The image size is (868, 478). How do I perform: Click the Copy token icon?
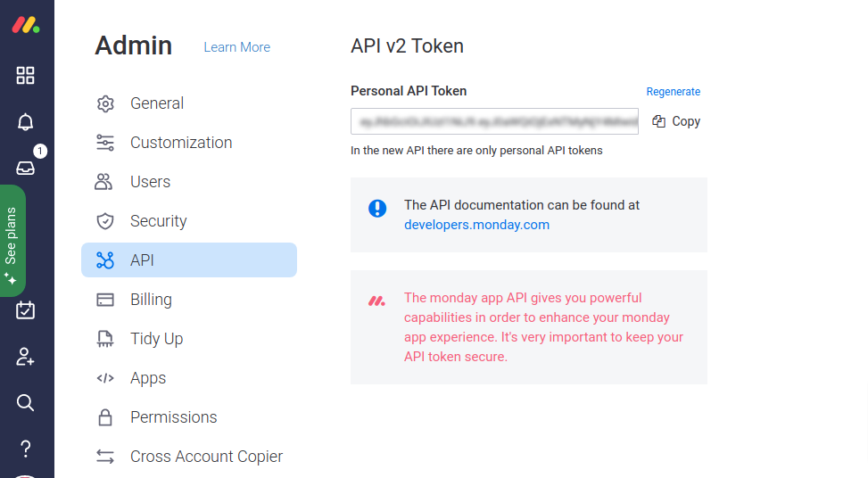(658, 121)
